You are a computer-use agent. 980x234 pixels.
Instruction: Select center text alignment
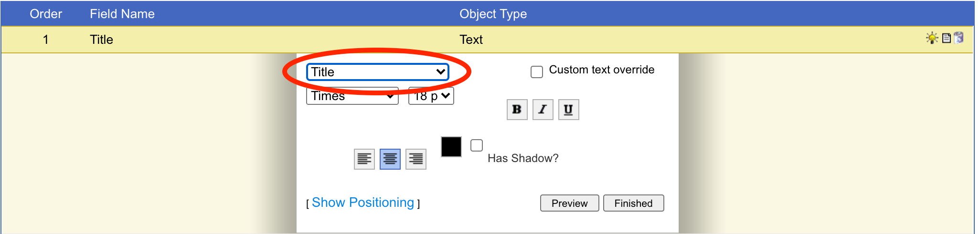point(390,159)
